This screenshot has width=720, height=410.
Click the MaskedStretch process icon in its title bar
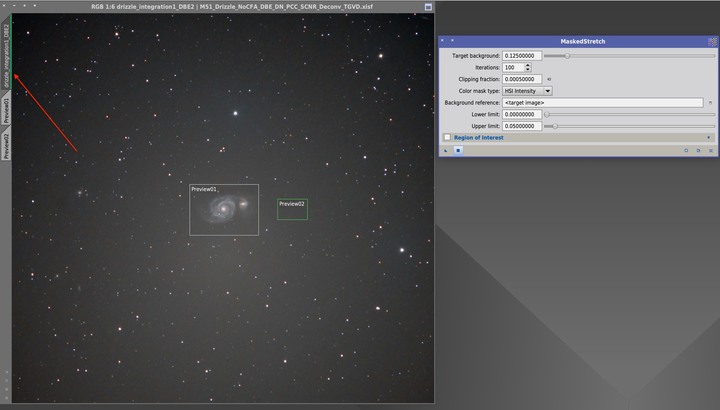pyautogui.click(x=712, y=42)
